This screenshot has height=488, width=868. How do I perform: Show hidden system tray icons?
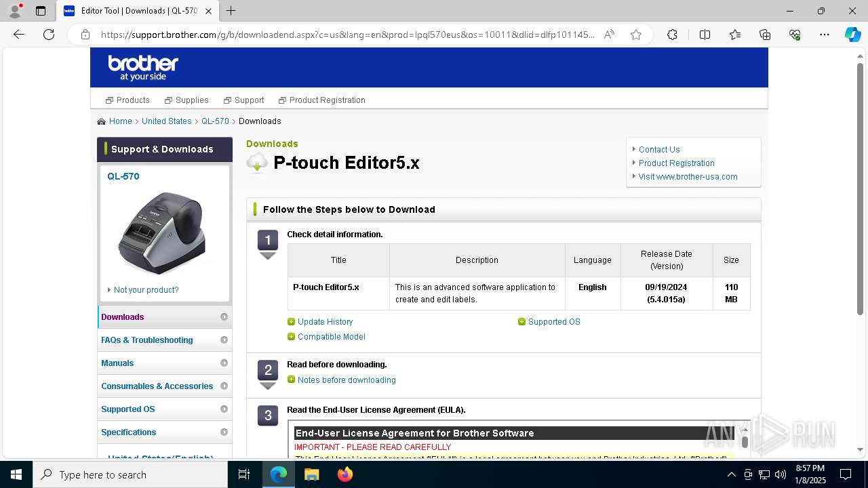click(731, 474)
